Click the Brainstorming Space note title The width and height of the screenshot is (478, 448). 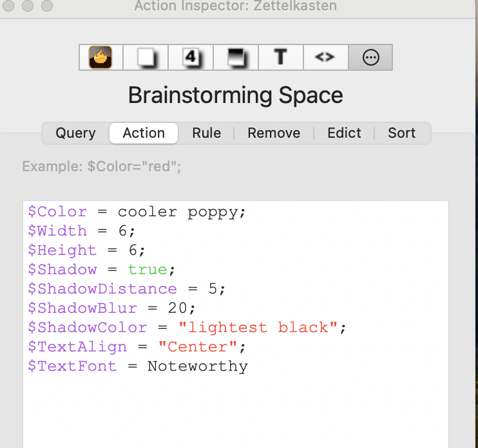coord(235,95)
